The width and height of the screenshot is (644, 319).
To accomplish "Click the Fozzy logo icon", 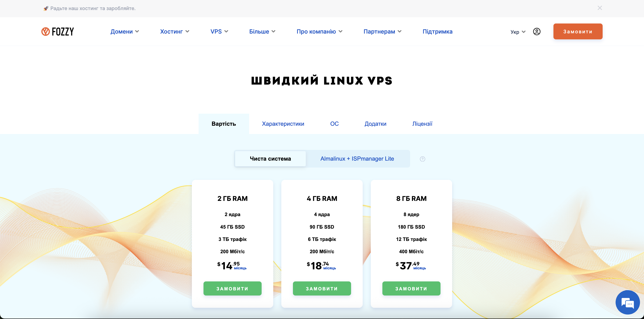I will (45, 32).
